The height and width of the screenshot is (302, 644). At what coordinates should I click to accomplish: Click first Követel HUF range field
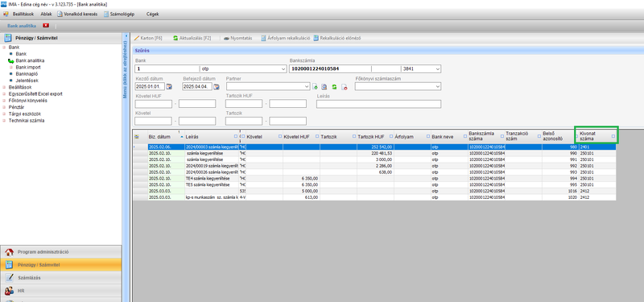(153, 104)
